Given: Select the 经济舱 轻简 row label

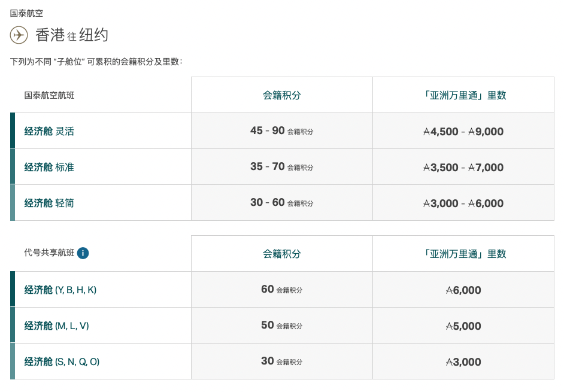Looking at the screenshot, I should click(49, 203).
